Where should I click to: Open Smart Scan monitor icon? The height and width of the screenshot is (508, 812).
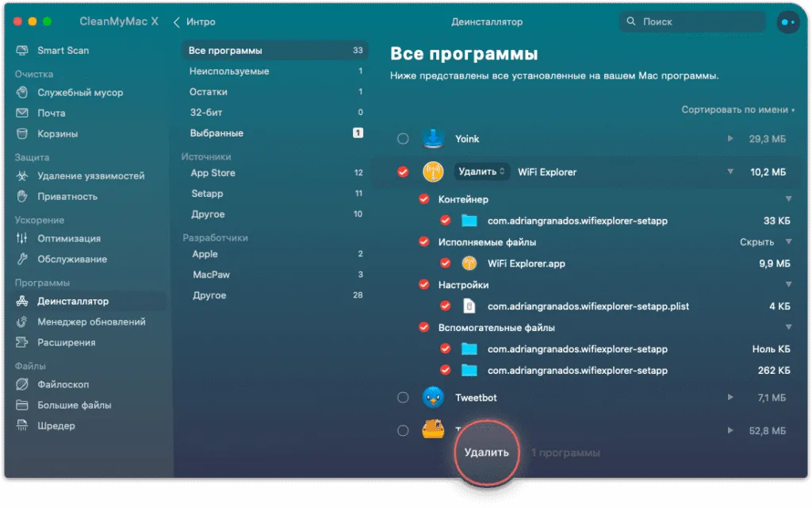[x=21, y=50]
